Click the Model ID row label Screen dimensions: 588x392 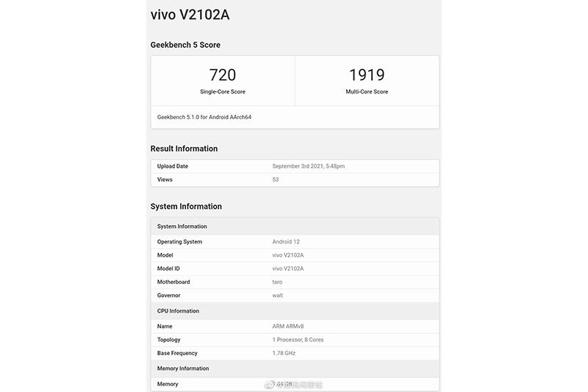pos(168,268)
